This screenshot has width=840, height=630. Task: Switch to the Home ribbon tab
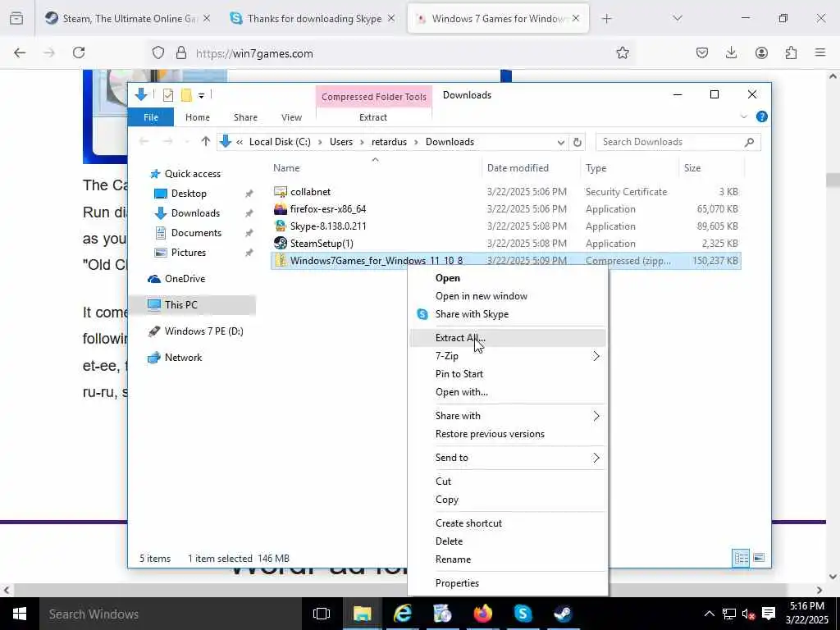[197, 117]
